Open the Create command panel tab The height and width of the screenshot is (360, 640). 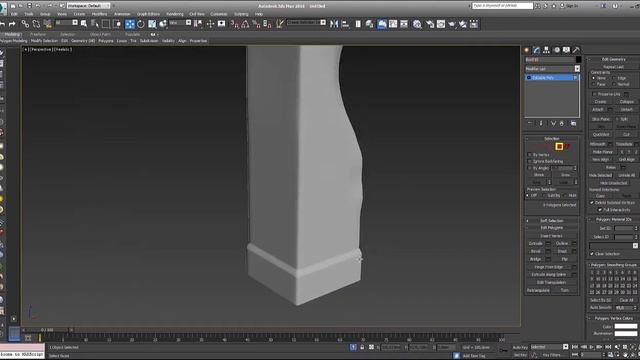coord(527,50)
